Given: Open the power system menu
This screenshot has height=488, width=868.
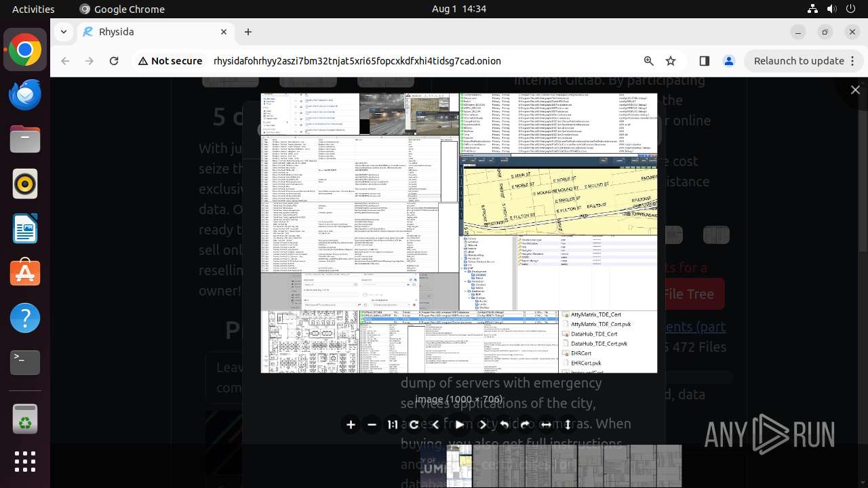Looking at the screenshot, I should point(850,9).
